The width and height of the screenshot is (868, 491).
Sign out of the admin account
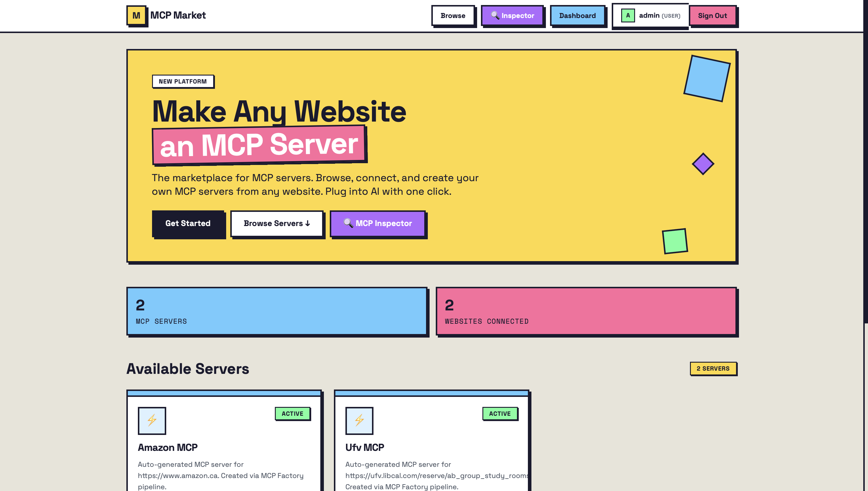(712, 16)
